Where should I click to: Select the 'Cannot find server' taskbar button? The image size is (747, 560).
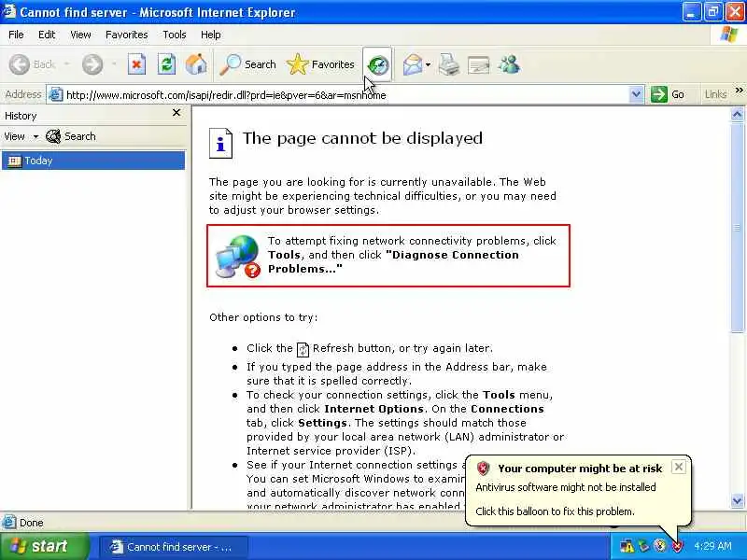[x=174, y=547]
